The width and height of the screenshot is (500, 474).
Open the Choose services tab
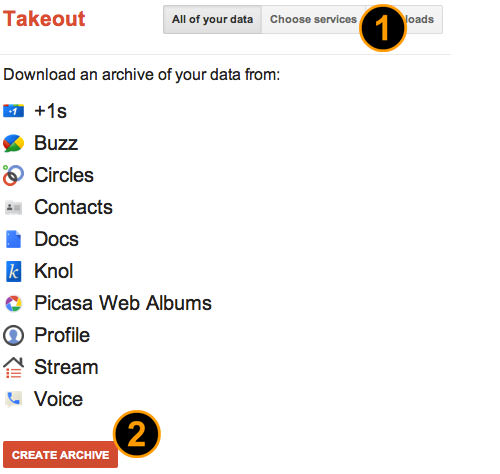[x=313, y=20]
